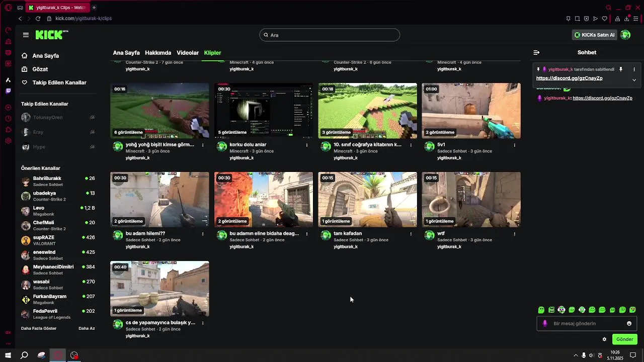The image size is (644, 362).
Task: Play the 'cs de yapamayınca' clip thumbnail
Action: (x=159, y=289)
